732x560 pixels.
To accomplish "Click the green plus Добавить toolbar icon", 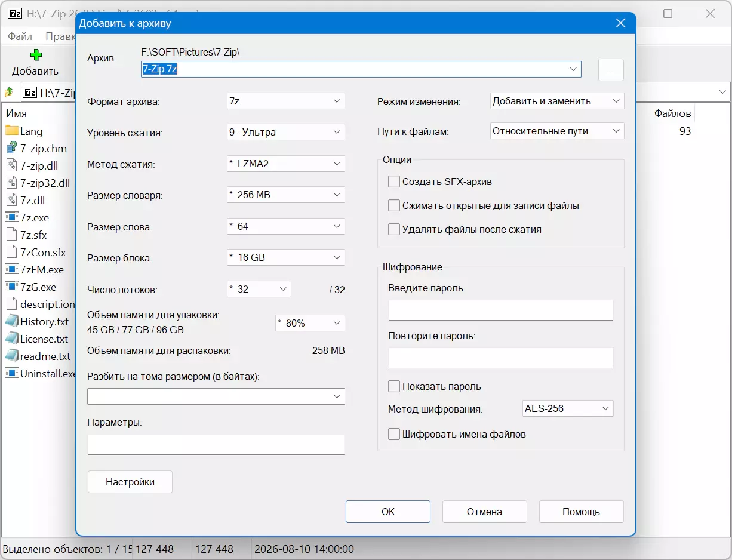I will [x=36, y=55].
